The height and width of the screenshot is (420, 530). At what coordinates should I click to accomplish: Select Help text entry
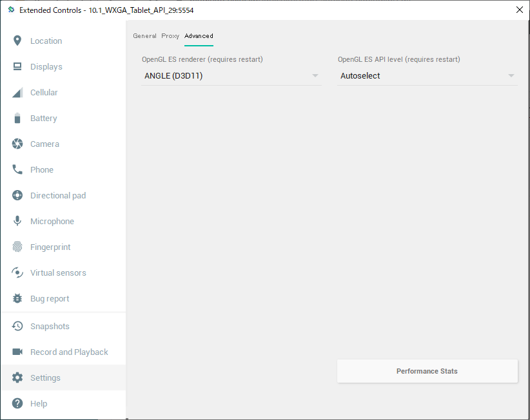39,403
